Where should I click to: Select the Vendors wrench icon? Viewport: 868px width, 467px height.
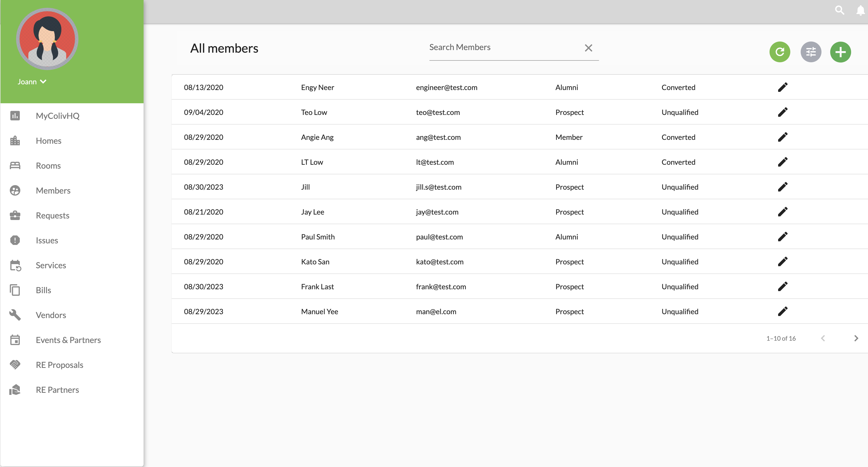coord(15,315)
